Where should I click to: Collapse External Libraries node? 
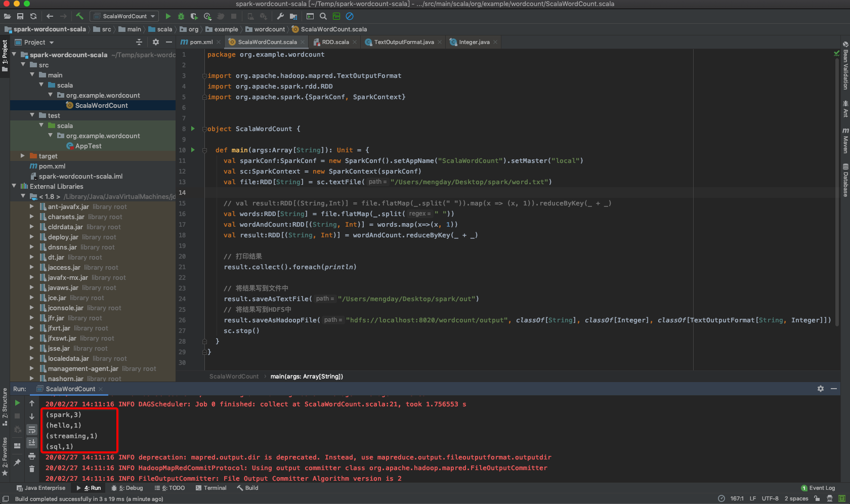click(x=14, y=186)
